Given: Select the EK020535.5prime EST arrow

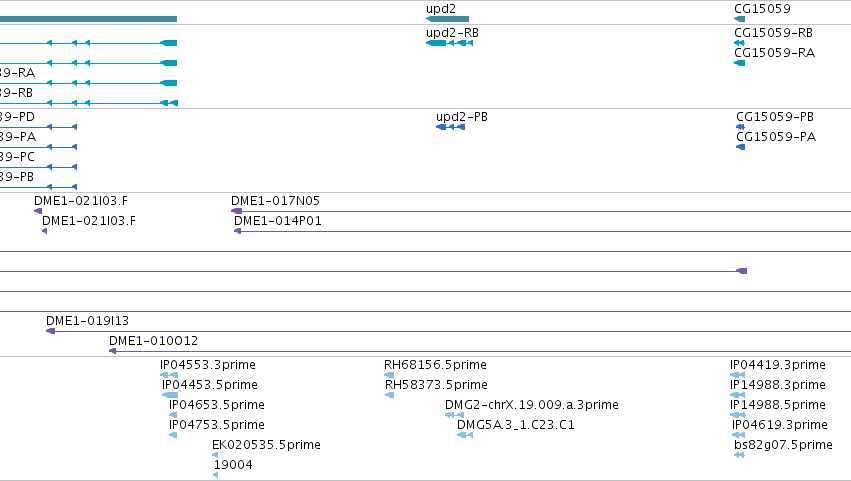Looking at the screenshot, I should point(215,455).
